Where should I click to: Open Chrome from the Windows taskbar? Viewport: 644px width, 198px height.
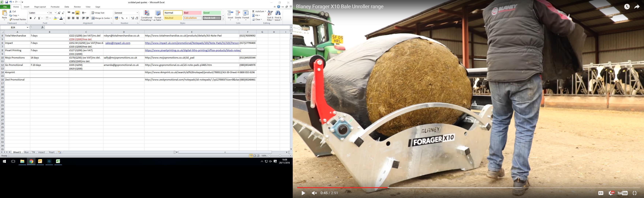point(31,161)
